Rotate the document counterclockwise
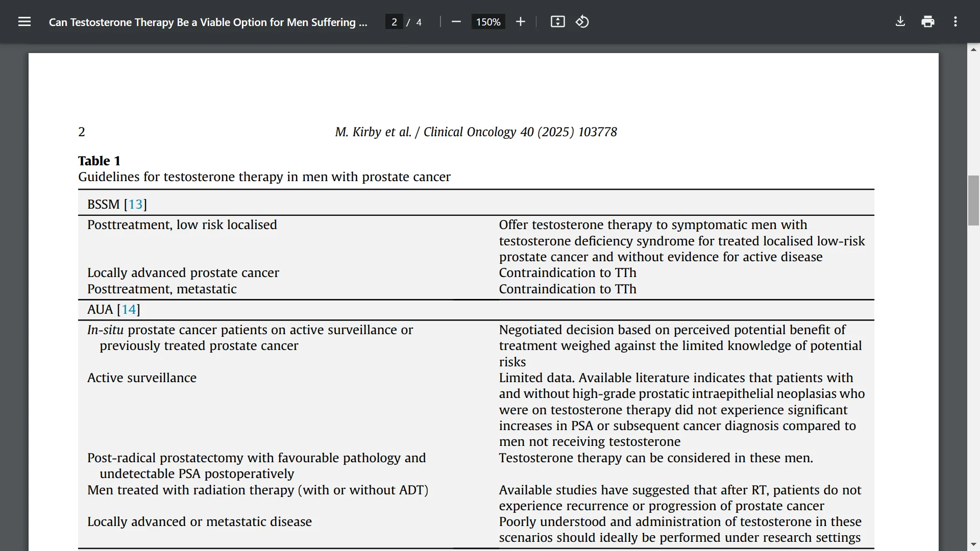The width and height of the screenshot is (980, 551). pos(582,22)
